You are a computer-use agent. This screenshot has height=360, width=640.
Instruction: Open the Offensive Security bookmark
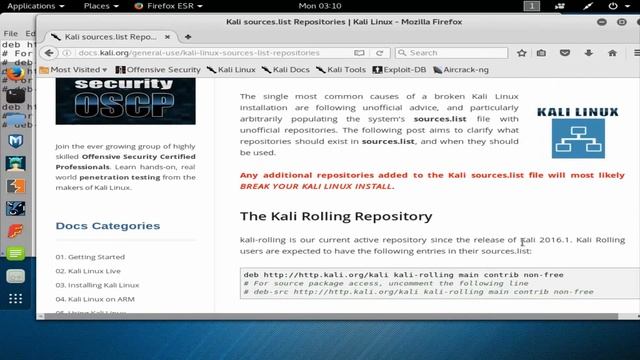point(158,70)
